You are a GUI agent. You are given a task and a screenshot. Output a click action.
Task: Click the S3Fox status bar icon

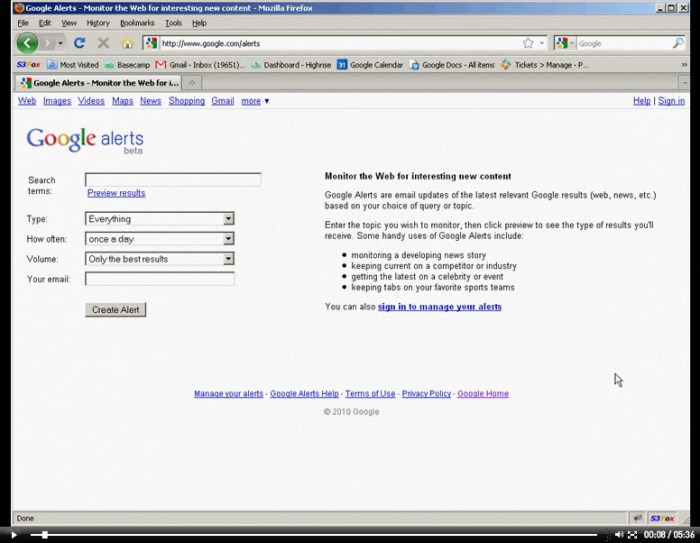coord(662,518)
